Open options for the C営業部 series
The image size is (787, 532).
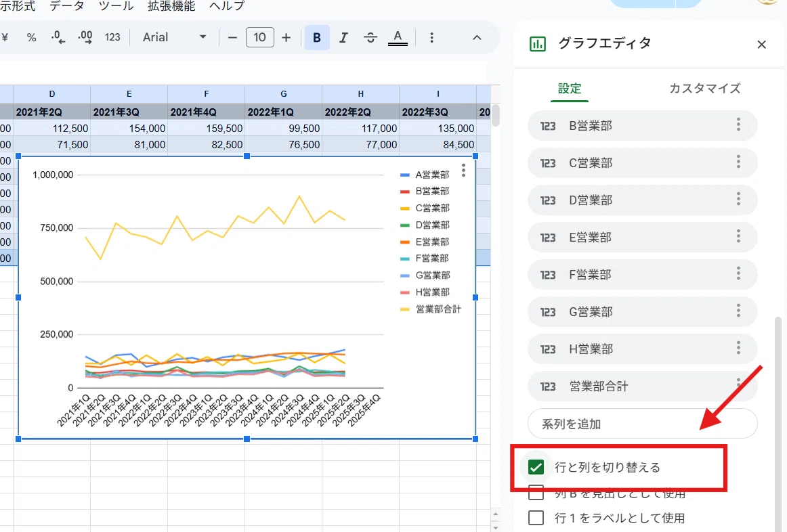[738, 162]
